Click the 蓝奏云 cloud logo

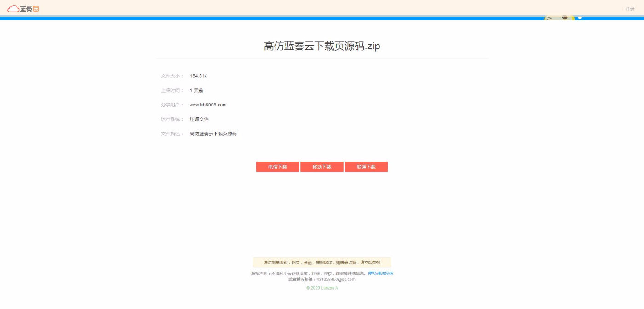tap(23, 8)
